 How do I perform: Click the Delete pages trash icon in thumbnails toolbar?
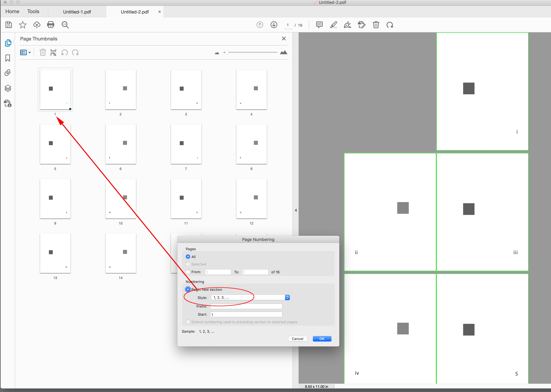[43, 52]
